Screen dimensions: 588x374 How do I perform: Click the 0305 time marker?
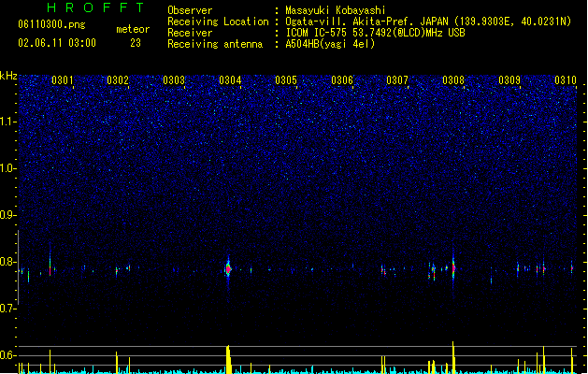click(x=286, y=80)
